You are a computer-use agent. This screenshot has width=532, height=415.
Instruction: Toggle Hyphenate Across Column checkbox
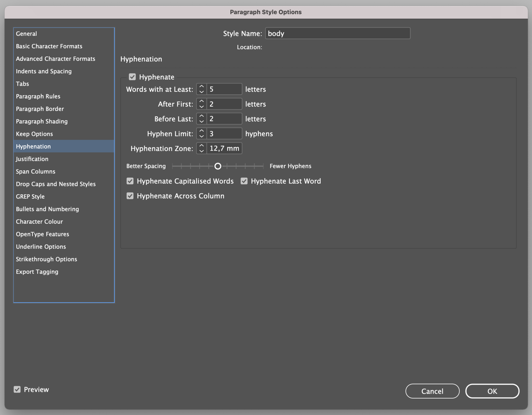click(x=130, y=196)
